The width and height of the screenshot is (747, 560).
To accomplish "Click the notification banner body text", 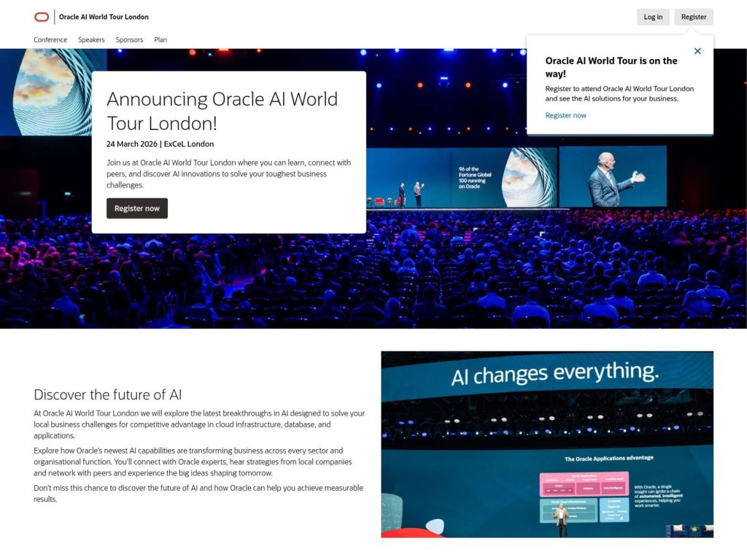I will tap(619, 93).
